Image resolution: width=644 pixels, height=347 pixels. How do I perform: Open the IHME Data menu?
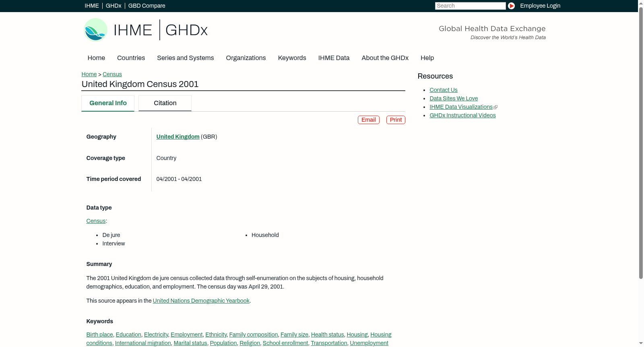(x=334, y=58)
